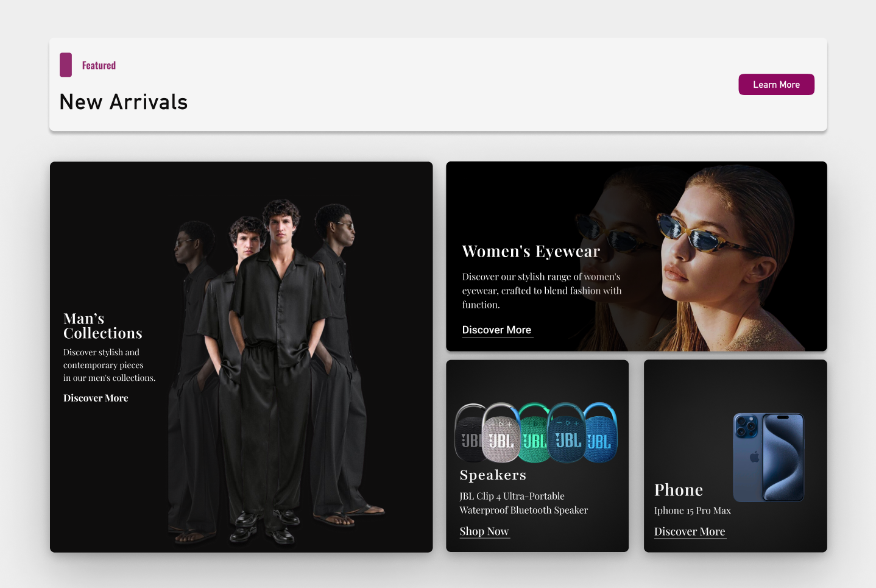This screenshot has height=588, width=876.
Task: Click Shop Now for Speakers
Action: pos(484,531)
